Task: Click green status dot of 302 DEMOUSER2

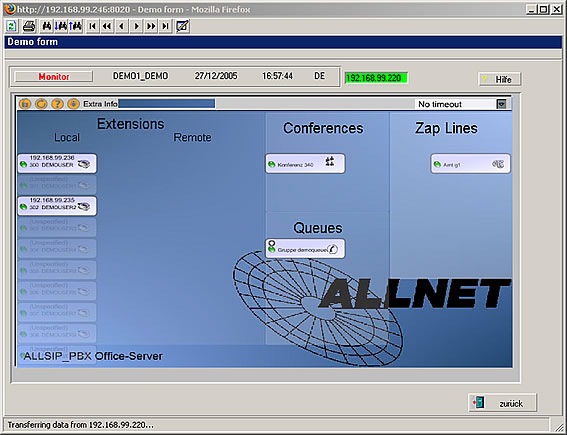Action: coord(24,207)
